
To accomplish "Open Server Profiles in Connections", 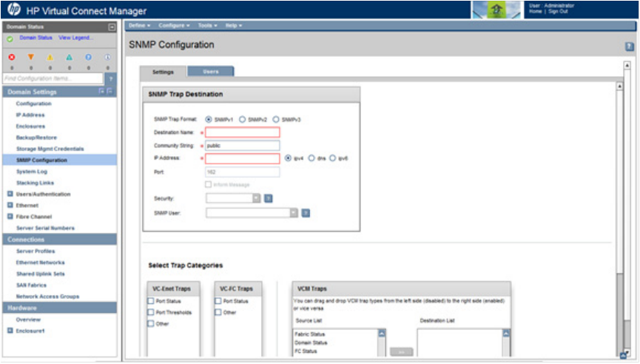I will [36, 251].
